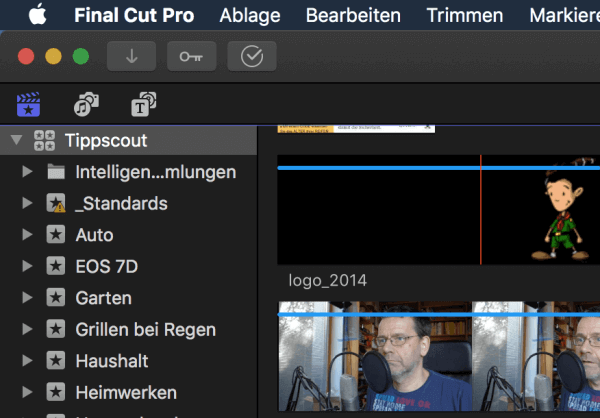
Task: Open the Bearbeiten menu
Action: point(353,15)
